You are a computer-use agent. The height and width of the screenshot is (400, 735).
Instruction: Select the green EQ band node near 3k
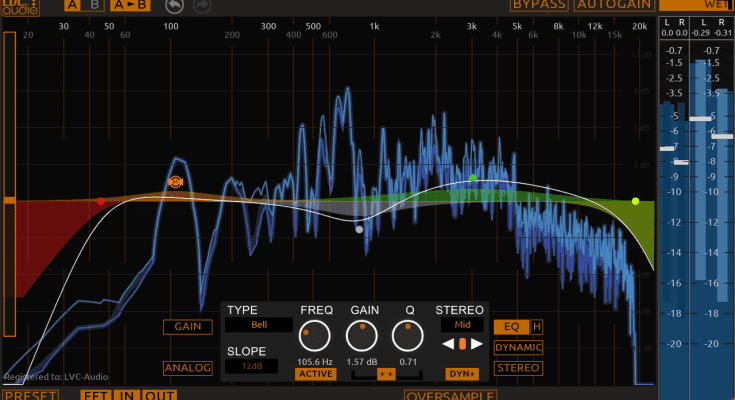[473, 178]
